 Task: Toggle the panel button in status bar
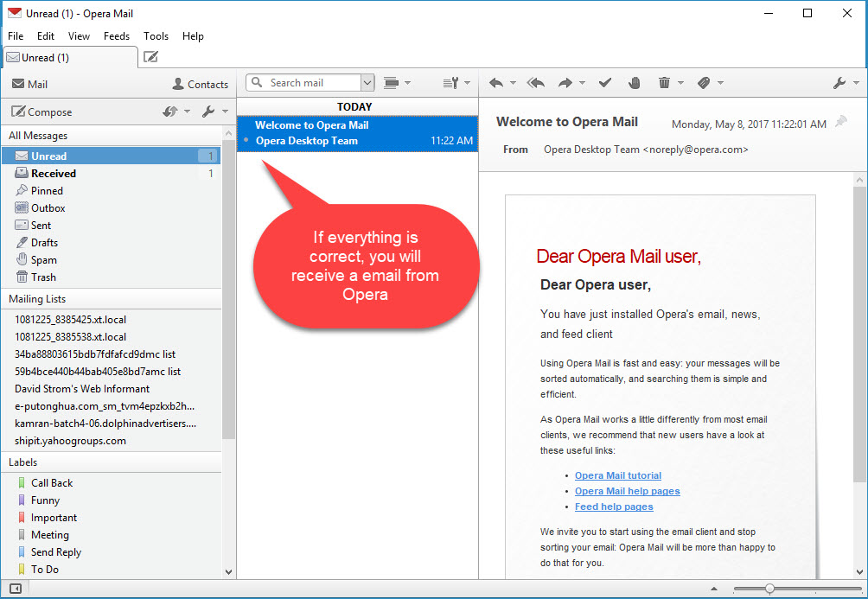coord(16,589)
